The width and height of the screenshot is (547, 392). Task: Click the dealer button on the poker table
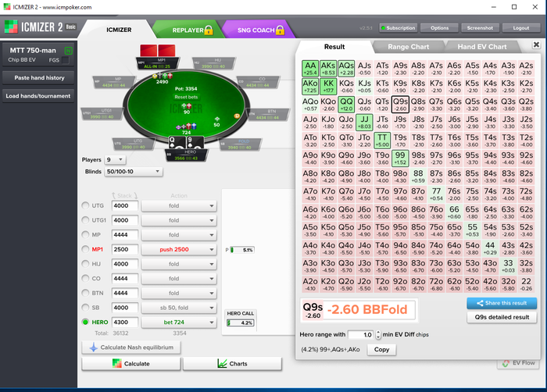[237, 116]
